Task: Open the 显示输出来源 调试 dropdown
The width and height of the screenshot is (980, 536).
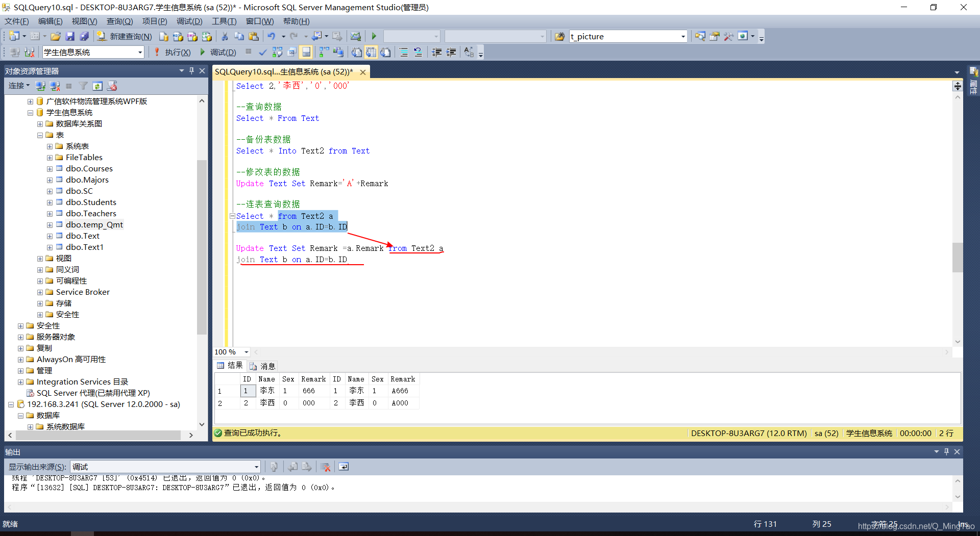Action: [x=256, y=467]
